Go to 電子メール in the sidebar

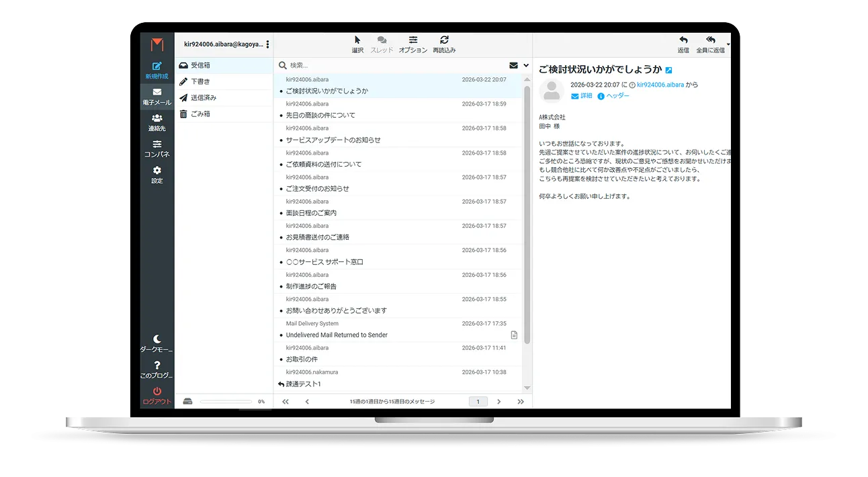pos(157,97)
